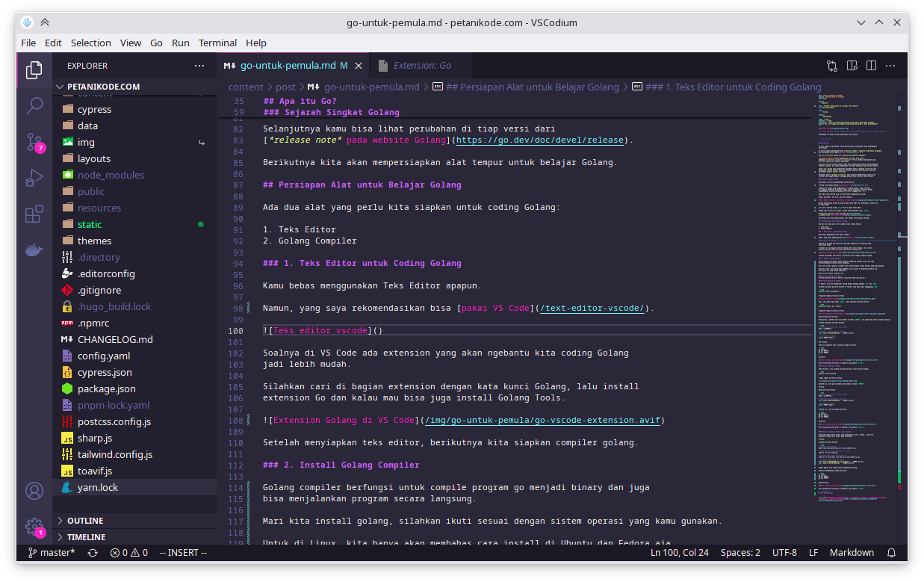Image resolution: width=924 pixels, height=582 pixels.
Task: Open editor More Actions ellipsis menu
Action: 890,66
